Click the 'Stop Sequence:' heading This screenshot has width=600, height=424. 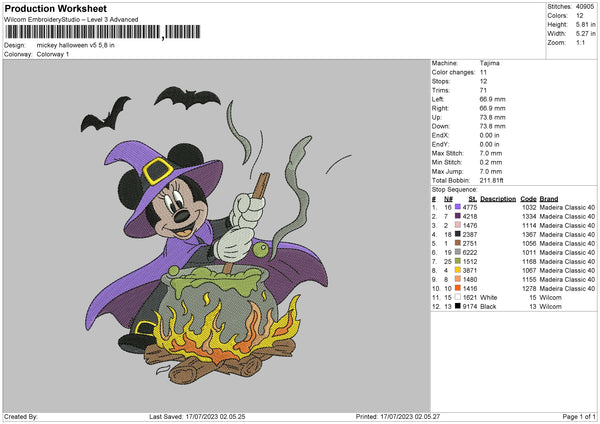[x=455, y=189]
